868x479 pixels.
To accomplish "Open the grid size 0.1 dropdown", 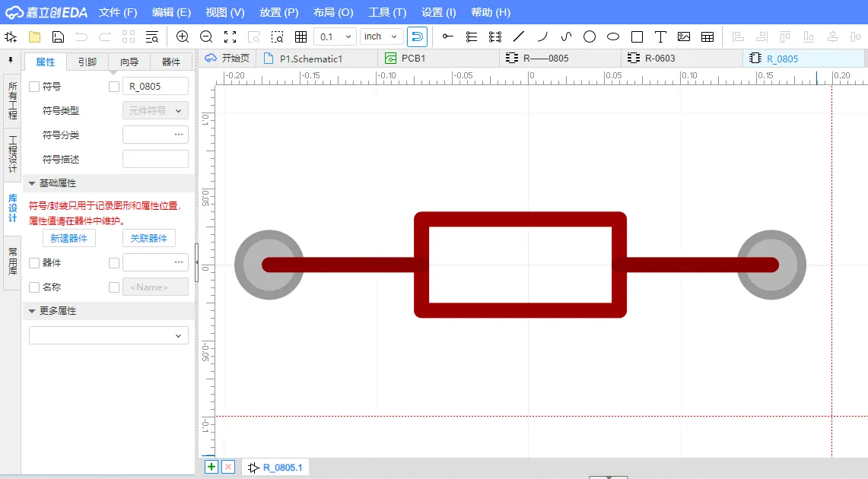I will tap(335, 37).
